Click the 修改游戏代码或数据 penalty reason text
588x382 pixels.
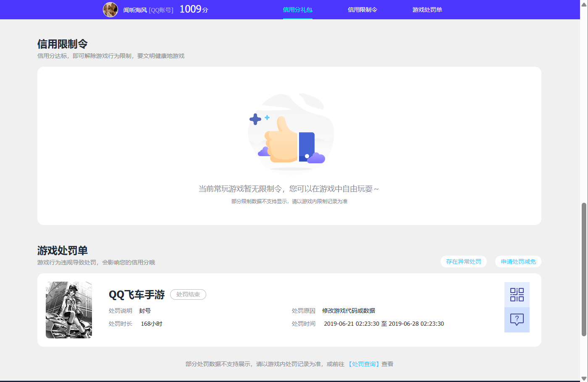[x=349, y=311]
